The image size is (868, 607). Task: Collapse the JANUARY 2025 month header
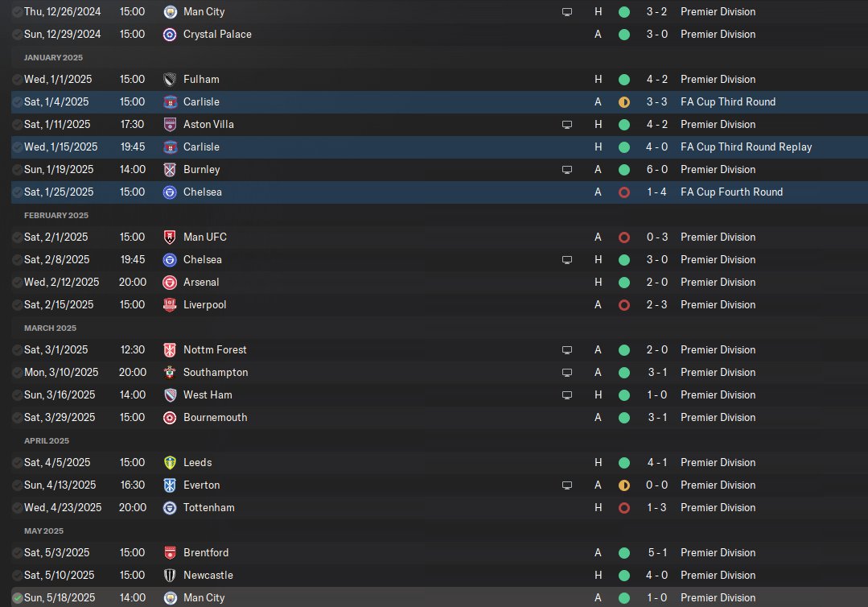click(x=53, y=58)
